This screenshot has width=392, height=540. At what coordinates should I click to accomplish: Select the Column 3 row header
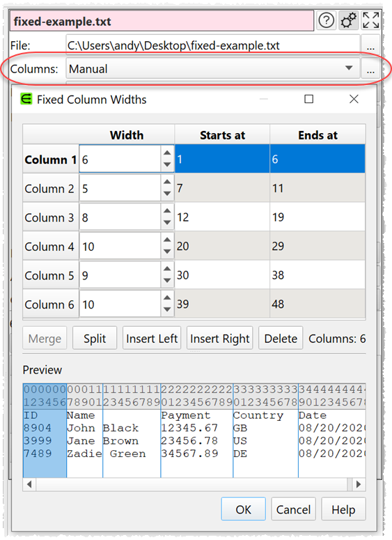(x=51, y=217)
